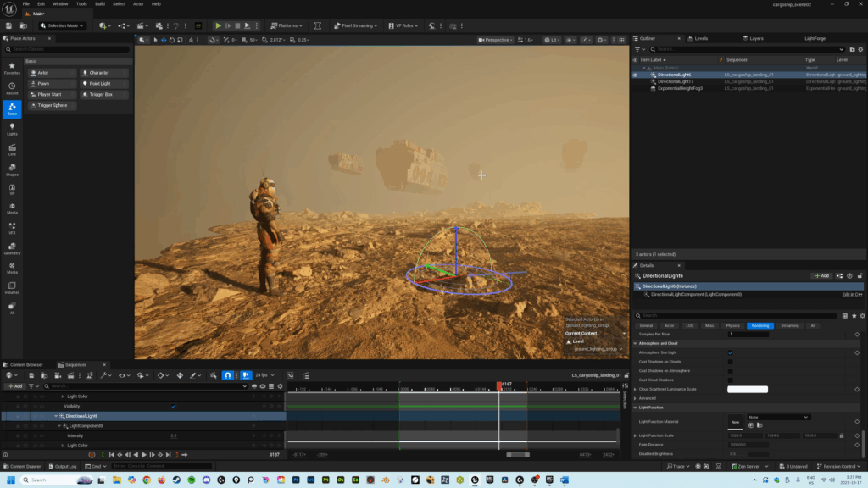This screenshot has width=868, height=488.
Task: Click the Cloud Scattered Luminance Scale color swatch
Action: coord(748,389)
